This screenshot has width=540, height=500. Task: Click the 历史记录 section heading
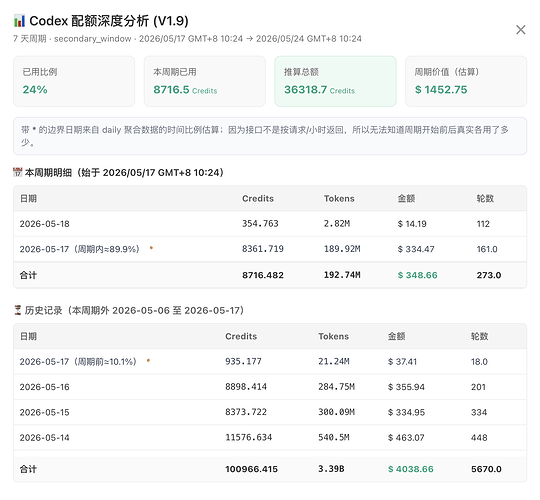(x=134, y=310)
